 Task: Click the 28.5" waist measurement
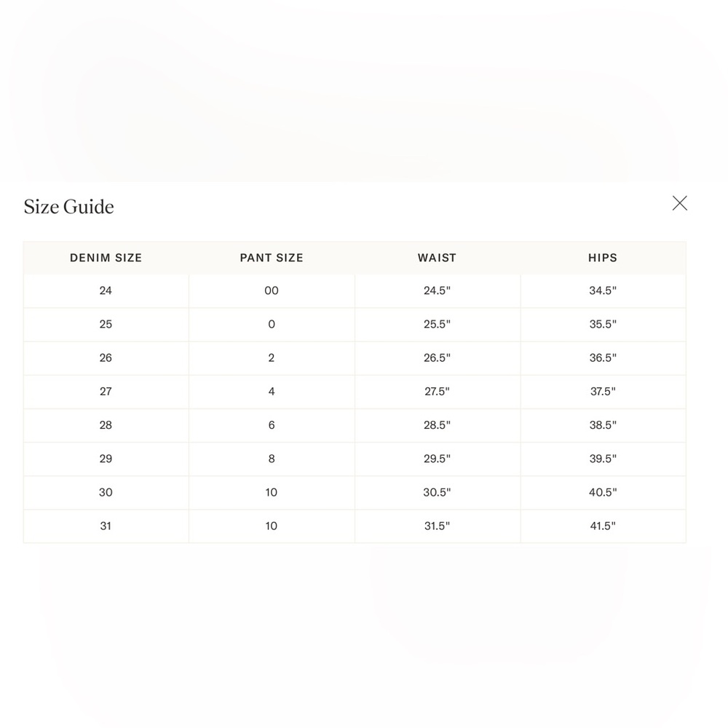pyautogui.click(x=437, y=425)
